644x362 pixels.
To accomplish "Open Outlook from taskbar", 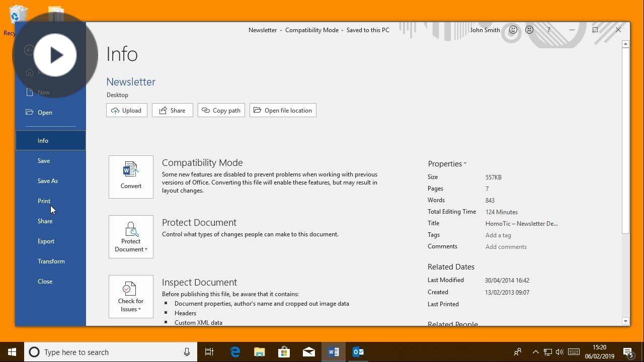I will (x=358, y=352).
